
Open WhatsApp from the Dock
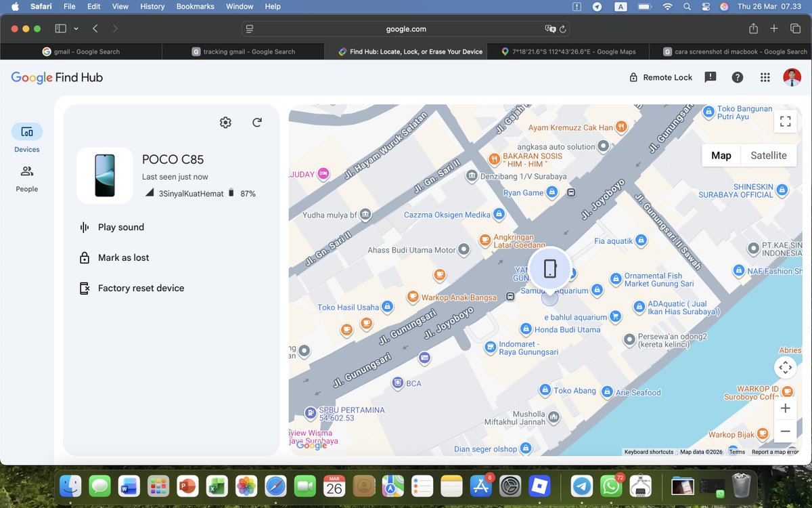coord(611,486)
